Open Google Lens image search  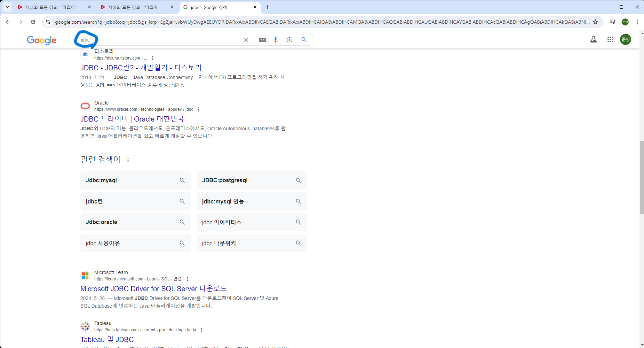289,40
